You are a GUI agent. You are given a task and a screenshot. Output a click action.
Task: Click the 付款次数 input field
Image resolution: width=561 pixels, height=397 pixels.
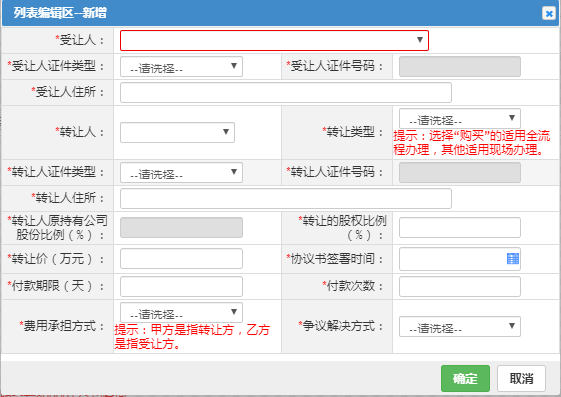pos(460,286)
